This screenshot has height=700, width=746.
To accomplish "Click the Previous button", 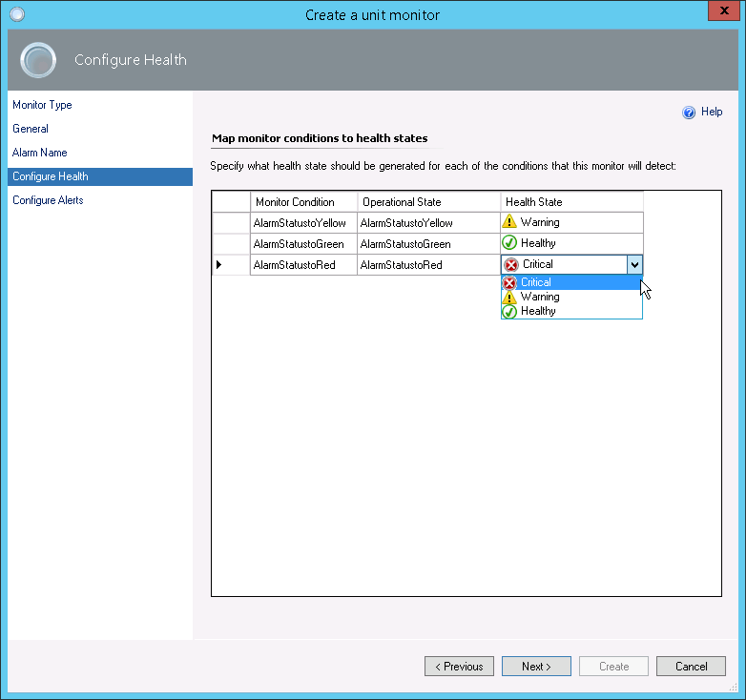I will coord(459,667).
